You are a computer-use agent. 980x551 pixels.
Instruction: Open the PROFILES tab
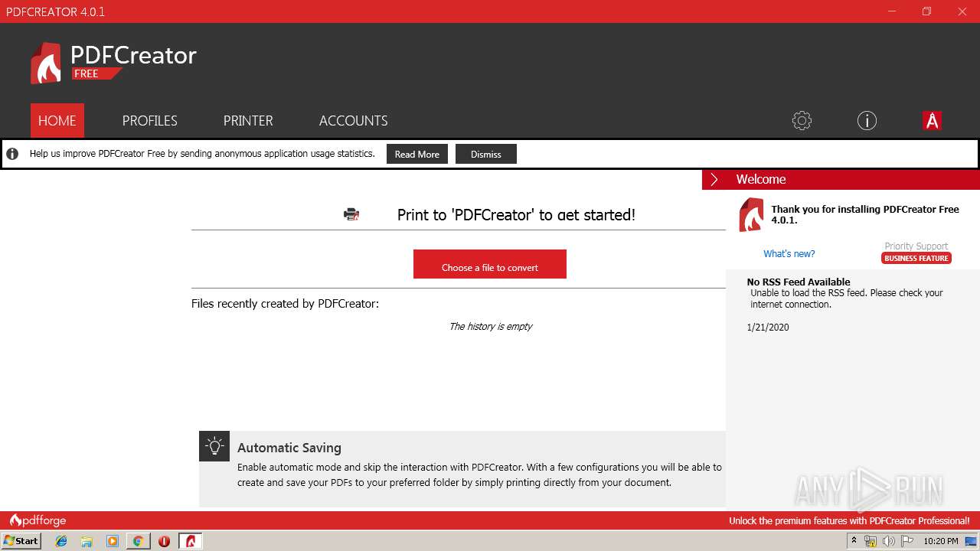[150, 120]
